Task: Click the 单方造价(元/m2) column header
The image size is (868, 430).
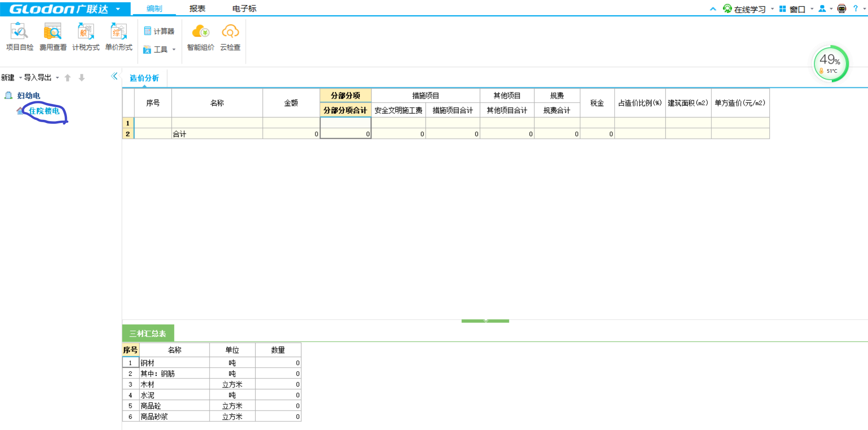Action: point(740,103)
